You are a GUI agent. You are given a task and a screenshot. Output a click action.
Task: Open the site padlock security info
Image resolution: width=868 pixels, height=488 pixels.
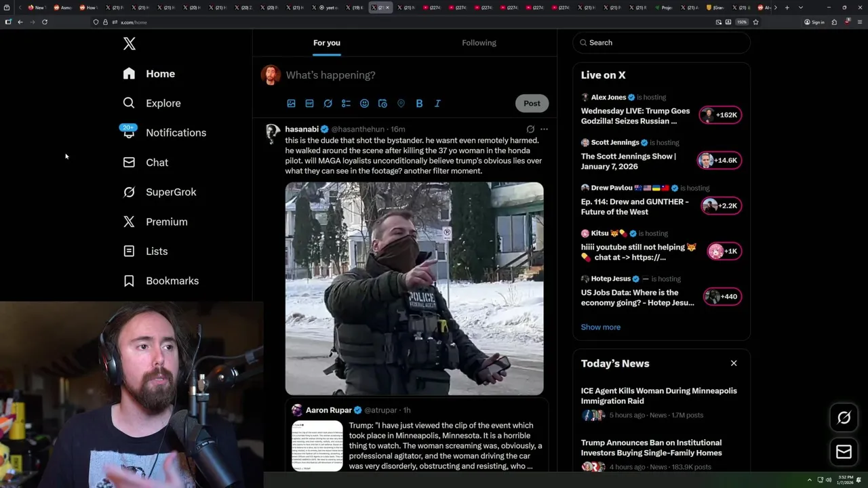(105, 22)
